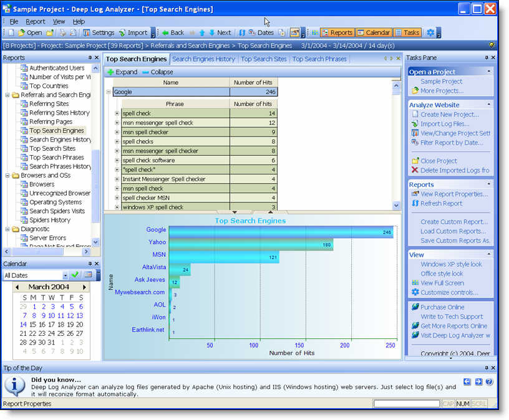Screen dimensions: 509x420
Task: Go to previous month in the calendar
Action: tap(17, 287)
